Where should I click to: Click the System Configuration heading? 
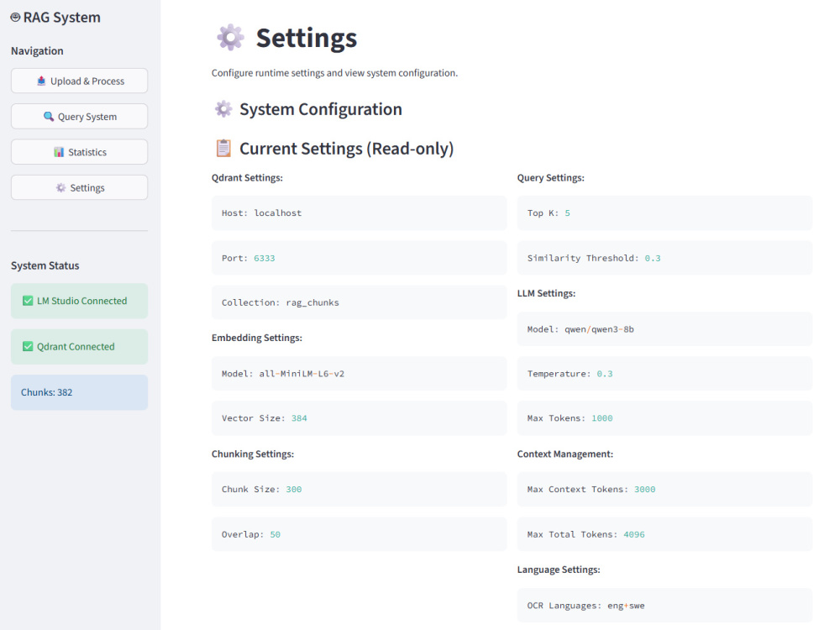[x=320, y=109]
